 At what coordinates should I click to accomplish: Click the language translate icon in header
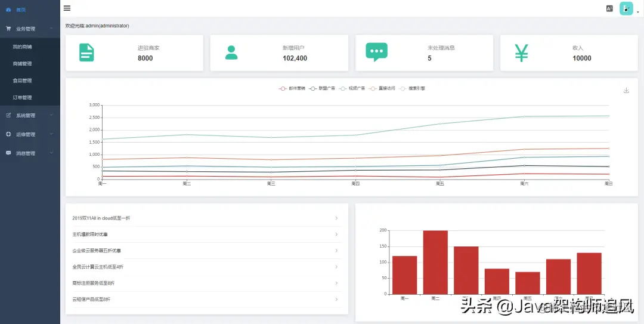[x=609, y=8]
